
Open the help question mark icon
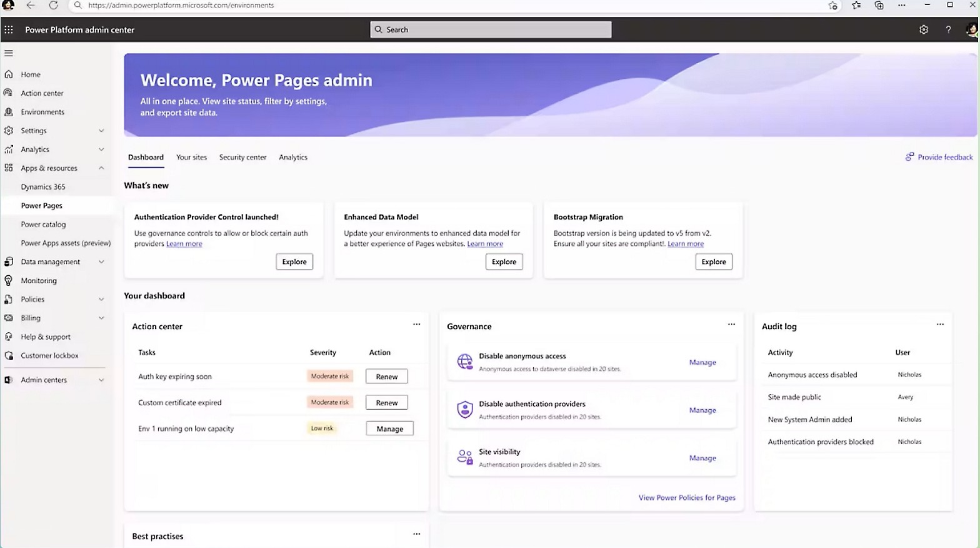click(x=948, y=29)
